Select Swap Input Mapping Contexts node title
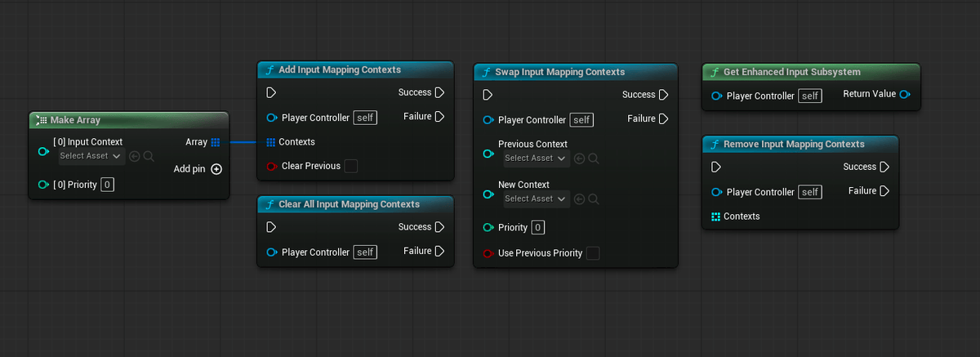The width and height of the screenshot is (980, 357). (x=559, y=72)
